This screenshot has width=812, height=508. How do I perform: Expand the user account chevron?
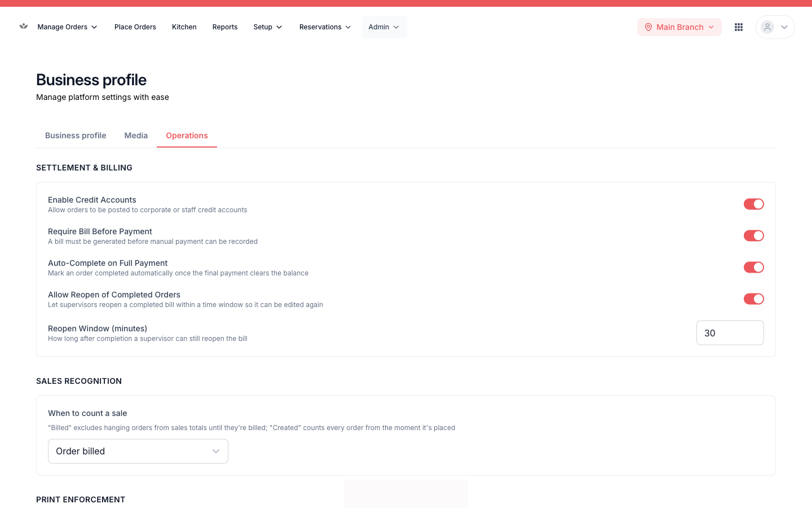point(784,27)
